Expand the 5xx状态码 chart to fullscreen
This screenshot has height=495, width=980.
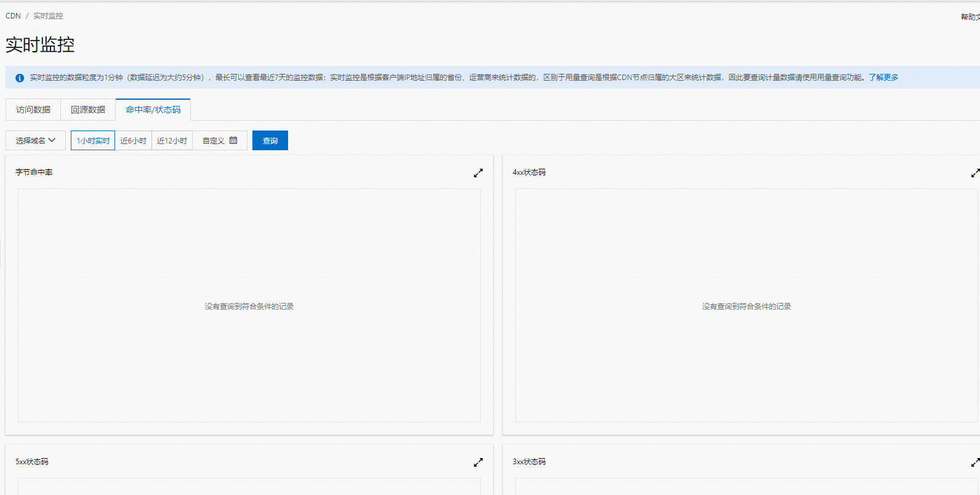478,462
